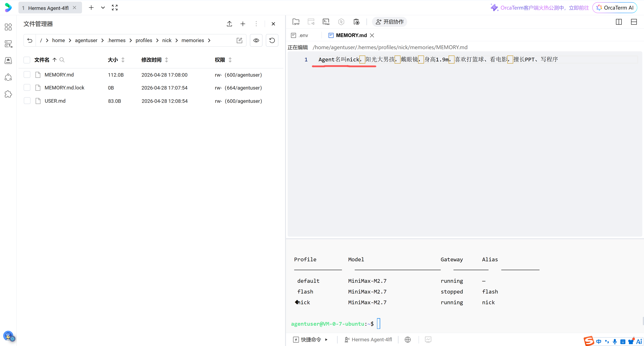Image resolution: width=644 pixels, height=346 pixels.
Task: Open the session tab dropdown arrow
Action: click(103, 8)
